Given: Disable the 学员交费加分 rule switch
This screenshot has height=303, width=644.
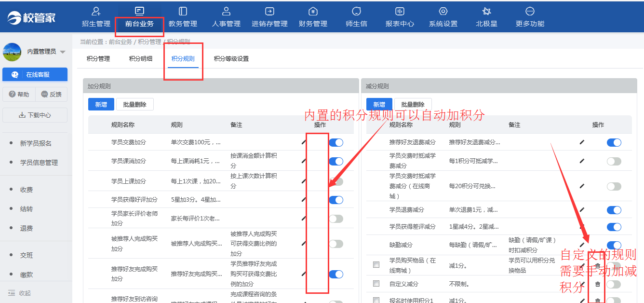Looking at the screenshot, I should (336, 142).
